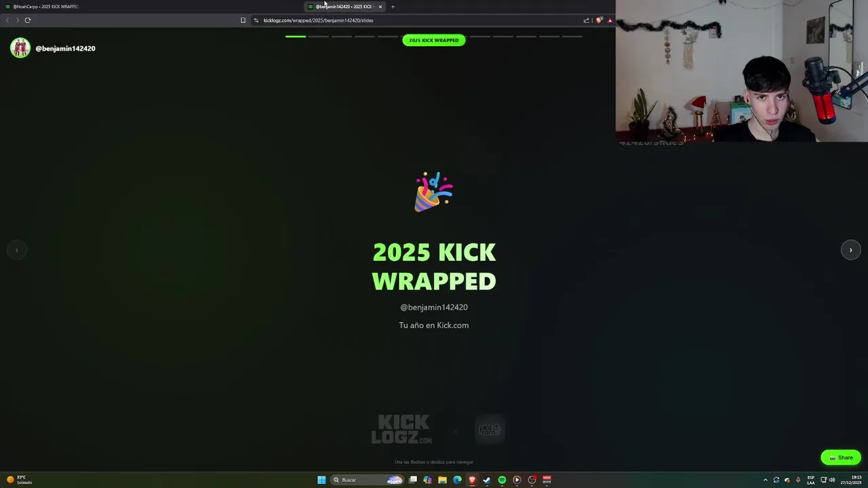Open the ESP LAA language switcher
The image size is (868, 488).
coord(811,480)
